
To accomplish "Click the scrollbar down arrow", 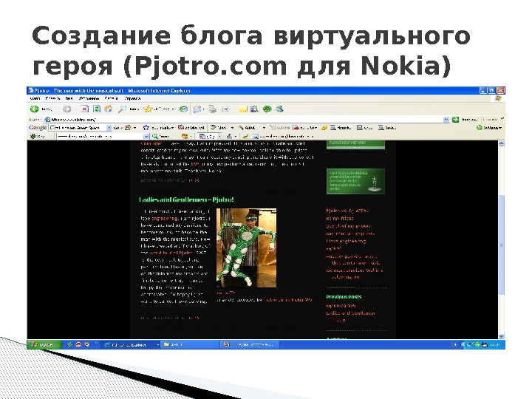I will point(502,336).
